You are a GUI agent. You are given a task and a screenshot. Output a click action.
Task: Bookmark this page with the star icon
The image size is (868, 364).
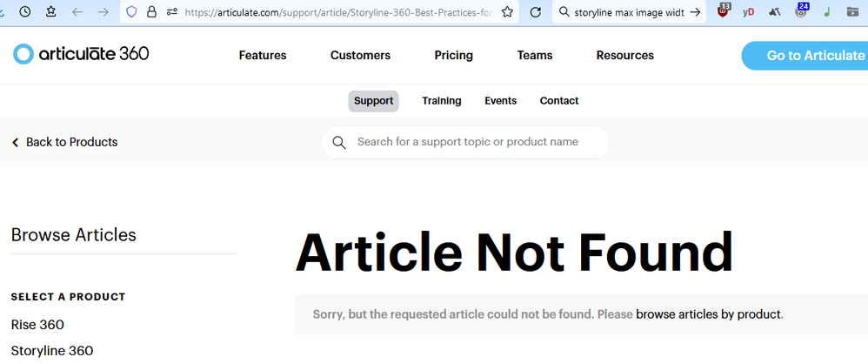[507, 11]
